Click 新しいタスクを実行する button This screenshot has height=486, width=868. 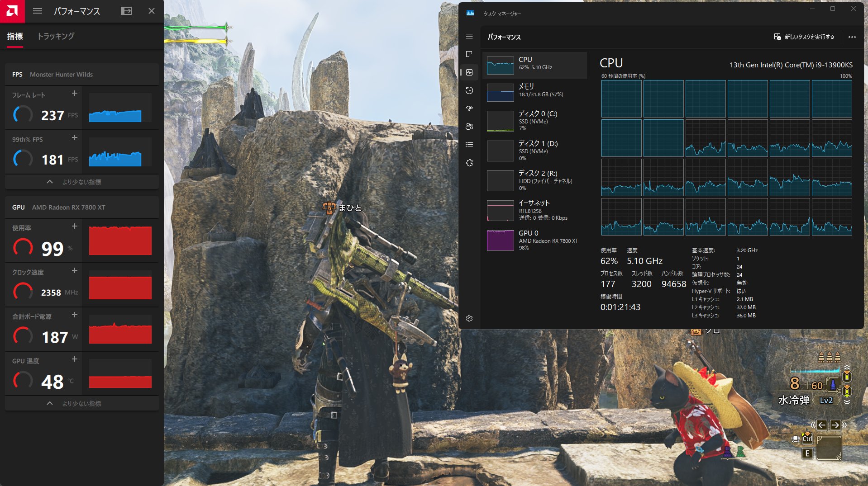[x=804, y=37]
